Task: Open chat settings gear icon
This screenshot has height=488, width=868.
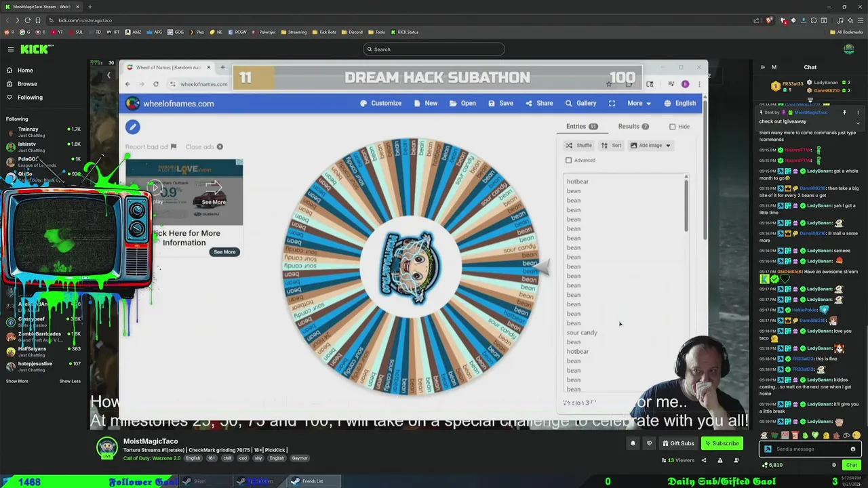Action: [x=834, y=465]
